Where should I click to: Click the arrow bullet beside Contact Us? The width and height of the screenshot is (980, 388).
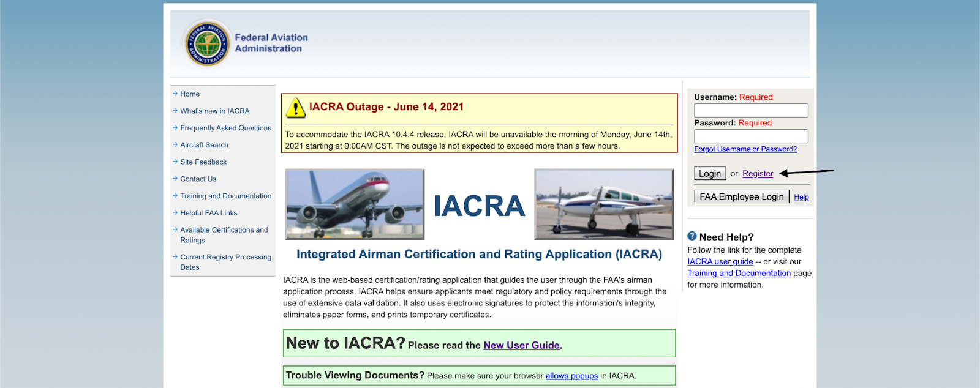[175, 179]
